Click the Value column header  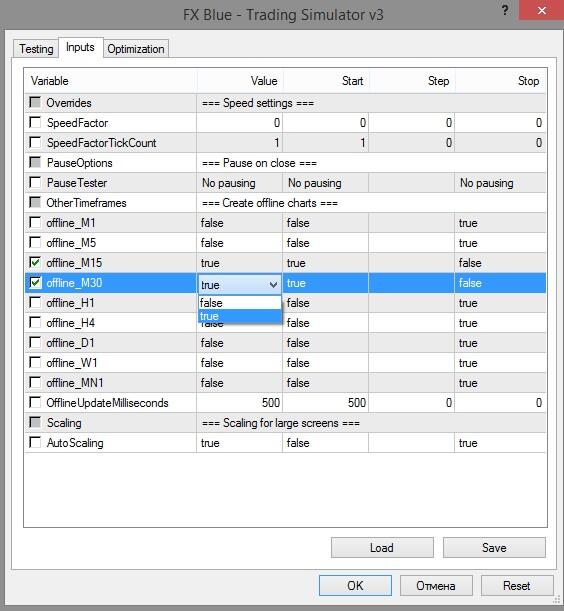pos(240,81)
